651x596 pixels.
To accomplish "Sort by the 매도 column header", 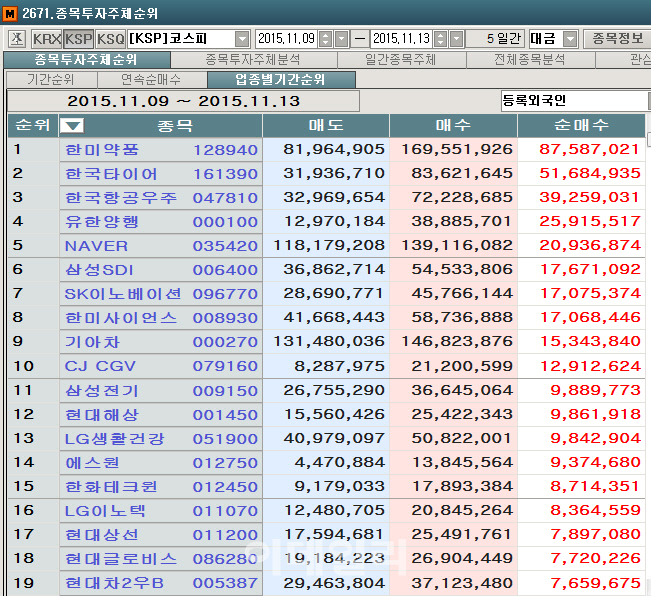I will pyautogui.click(x=326, y=125).
